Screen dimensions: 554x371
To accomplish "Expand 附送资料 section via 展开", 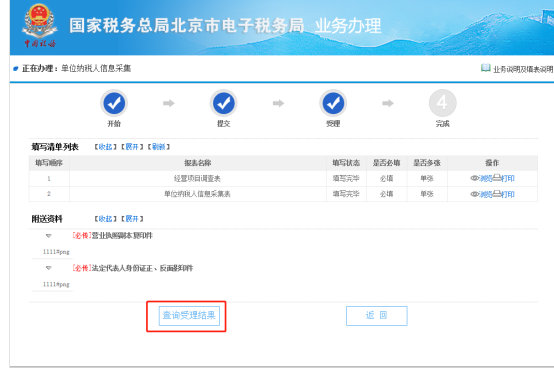I will pos(132,219).
